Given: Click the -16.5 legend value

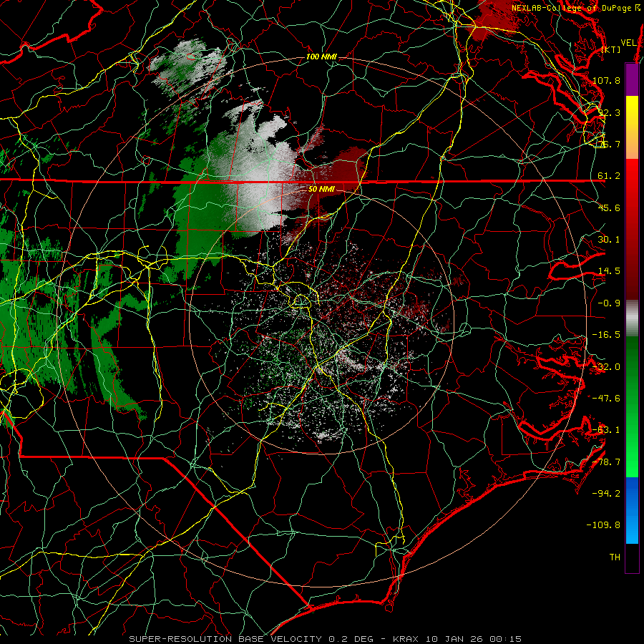Looking at the screenshot, I should 606,335.
